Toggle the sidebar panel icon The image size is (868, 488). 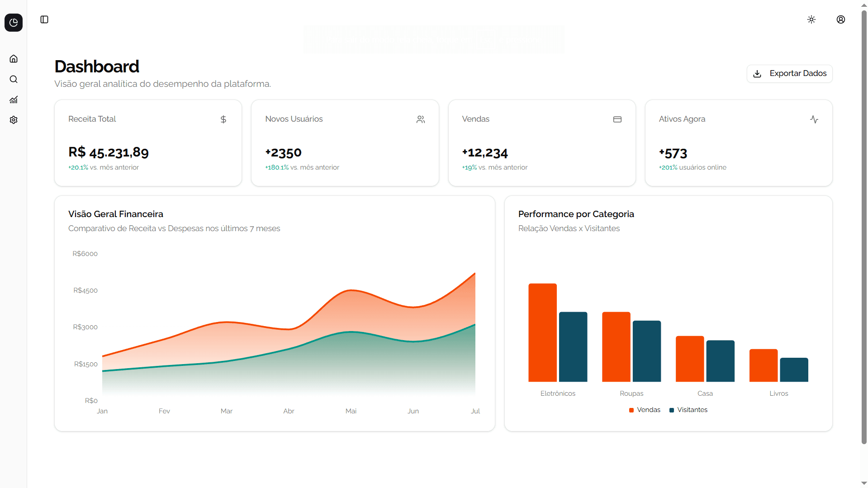click(x=44, y=19)
